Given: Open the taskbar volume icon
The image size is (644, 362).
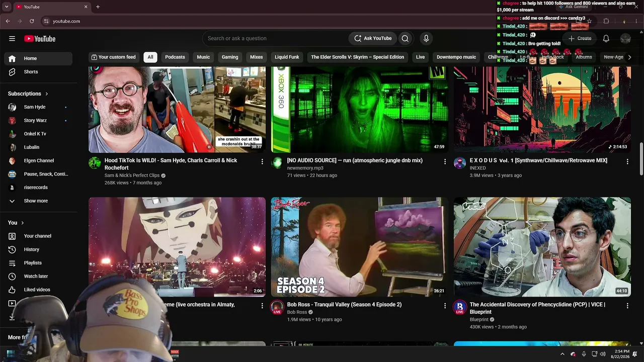Looking at the screenshot, I should click(x=603, y=354).
